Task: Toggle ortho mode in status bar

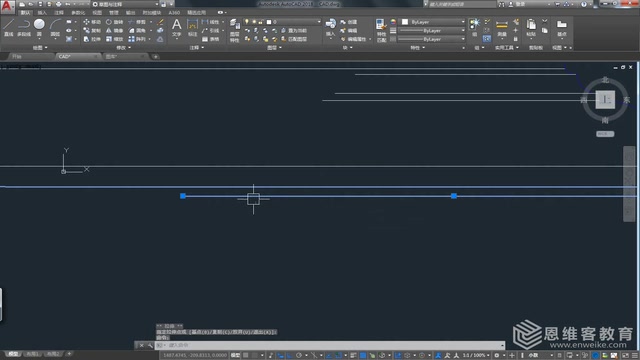Action: tap(280, 356)
